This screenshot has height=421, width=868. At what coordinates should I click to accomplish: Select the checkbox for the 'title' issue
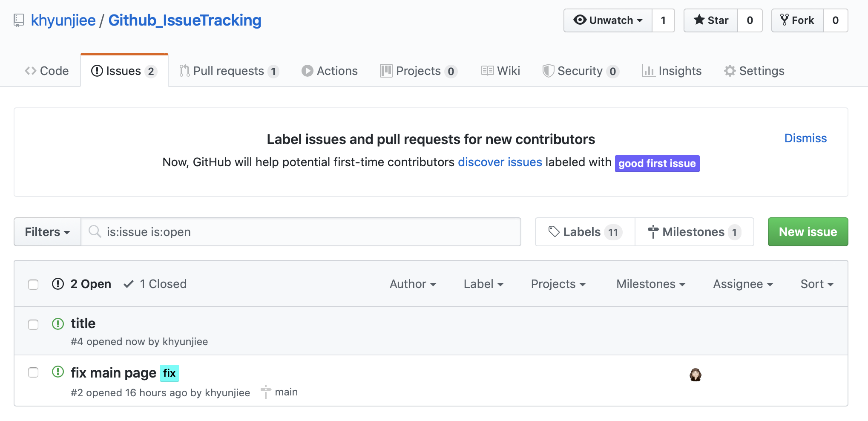tap(33, 324)
